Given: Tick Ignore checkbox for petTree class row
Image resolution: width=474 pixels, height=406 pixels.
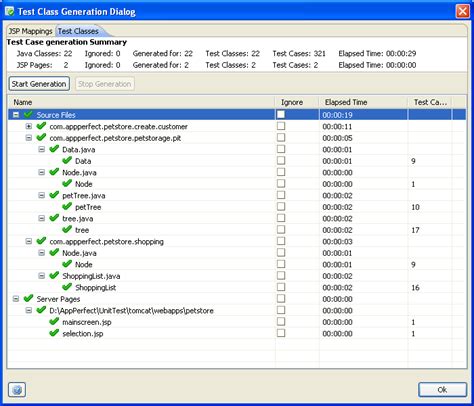Looking at the screenshot, I should tap(281, 207).
